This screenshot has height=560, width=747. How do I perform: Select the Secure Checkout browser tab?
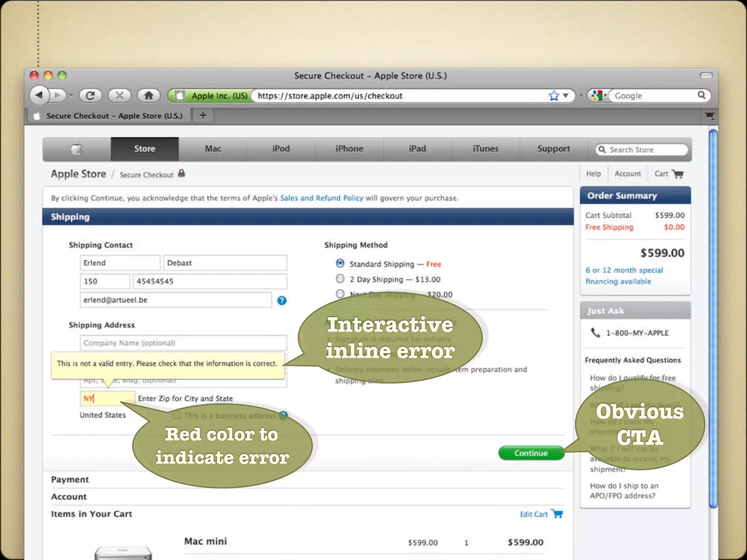point(109,116)
